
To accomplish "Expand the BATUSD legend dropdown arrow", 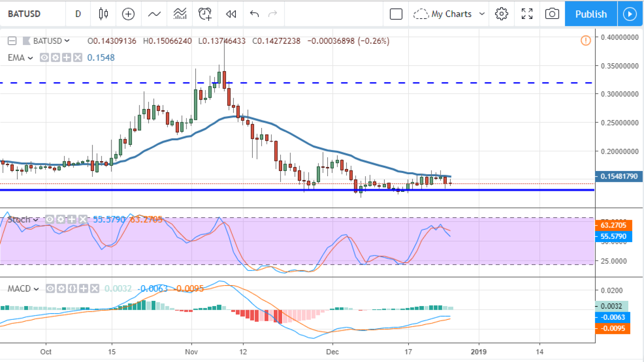I will click(x=67, y=41).
